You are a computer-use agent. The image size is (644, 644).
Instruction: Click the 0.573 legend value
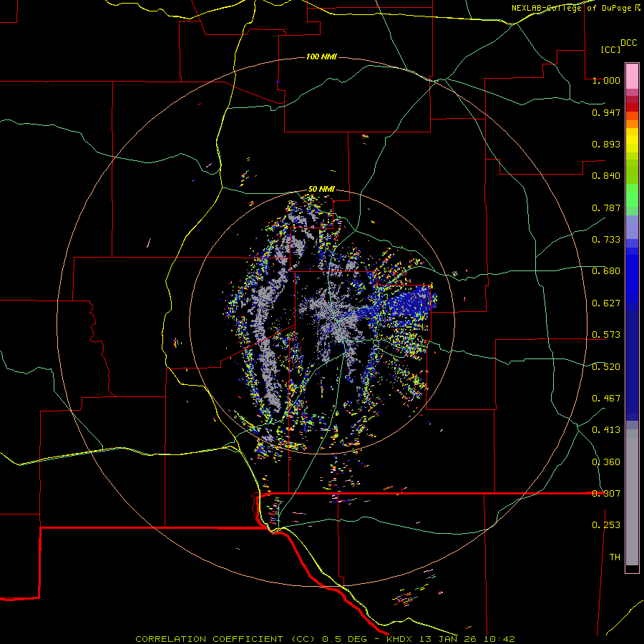tap(606, 335)
